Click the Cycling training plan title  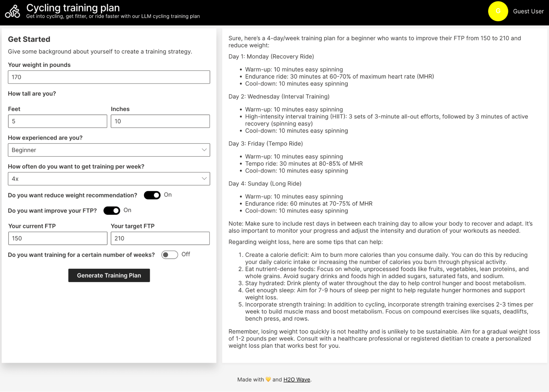(73, 8)
